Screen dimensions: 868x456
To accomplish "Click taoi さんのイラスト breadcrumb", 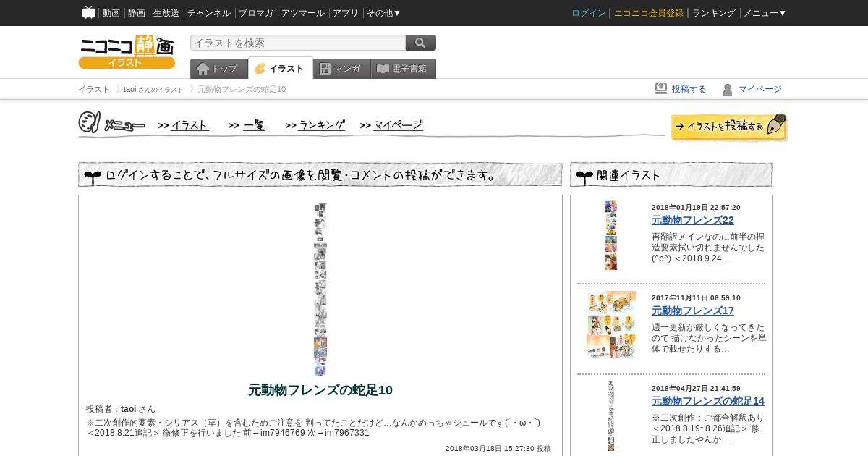I will tap(153, 89).
